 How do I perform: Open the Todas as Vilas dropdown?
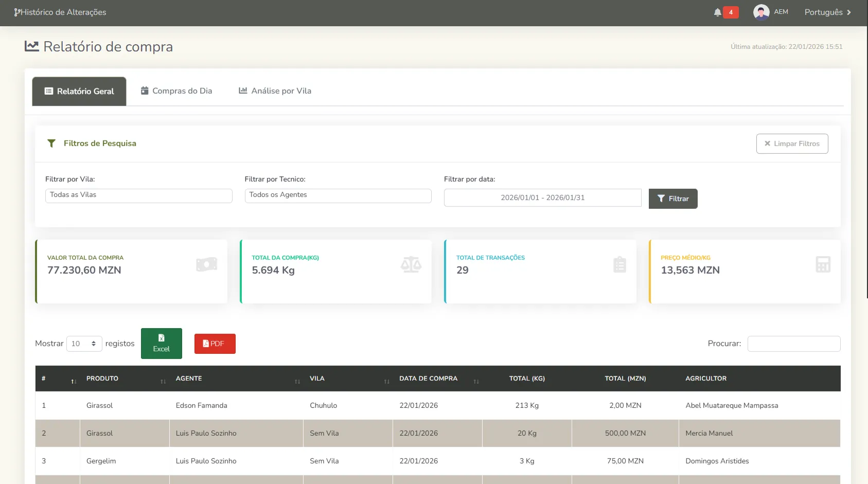(x=138, y=195)
